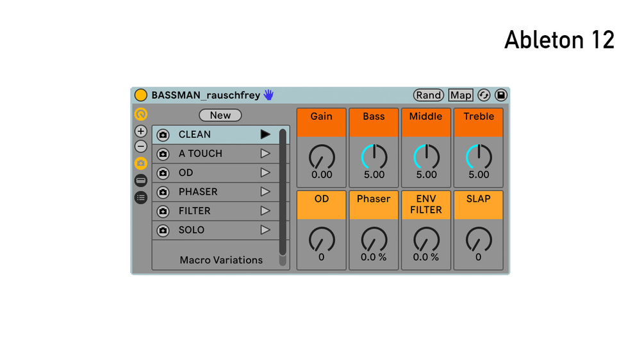The image size is (644, 362).
Task: Click the ENV FILTER macro knob
Action: [426, 240]
